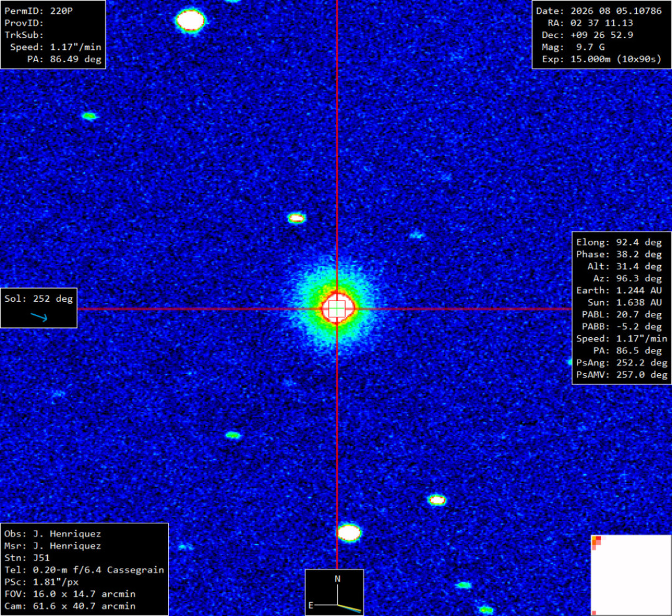672x616 pixels.
Task: Click the 'Obs: J. Henriquez' observer line
Action: pos(53,534)
